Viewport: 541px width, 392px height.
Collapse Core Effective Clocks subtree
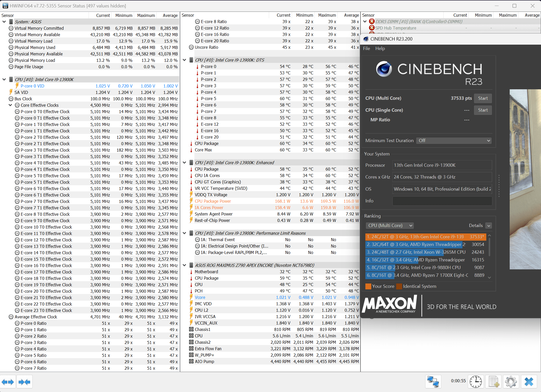coord(10,105)
